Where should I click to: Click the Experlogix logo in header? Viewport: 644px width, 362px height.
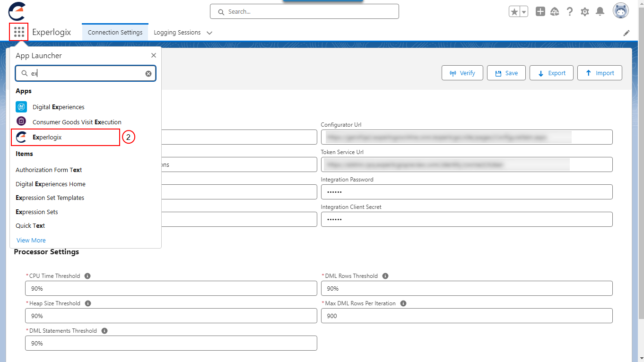17,11
